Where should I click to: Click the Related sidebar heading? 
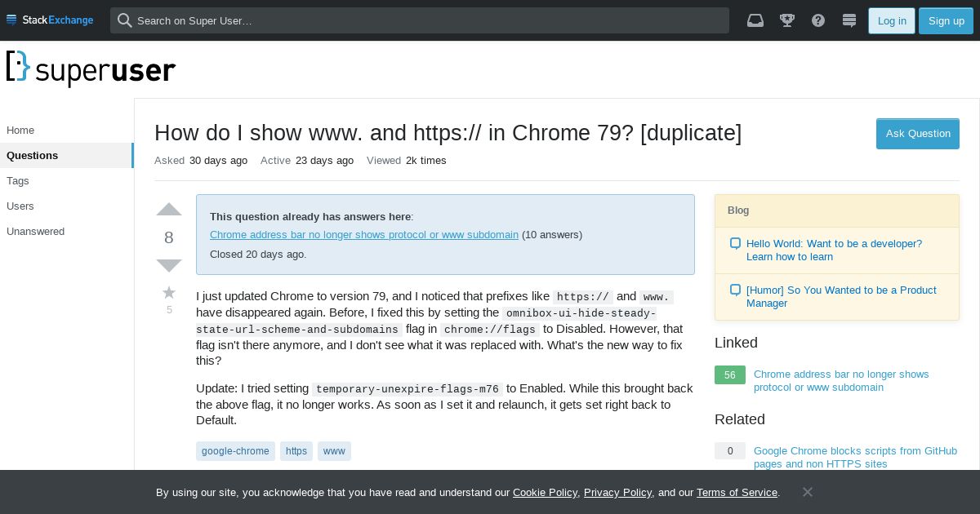[740, 419]
